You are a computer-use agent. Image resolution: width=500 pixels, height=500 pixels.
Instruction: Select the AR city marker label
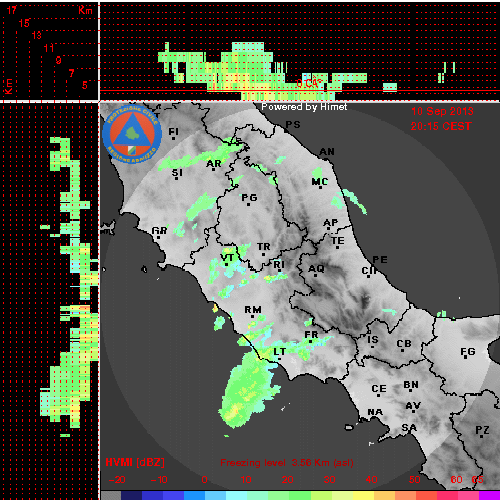[214, 164]
